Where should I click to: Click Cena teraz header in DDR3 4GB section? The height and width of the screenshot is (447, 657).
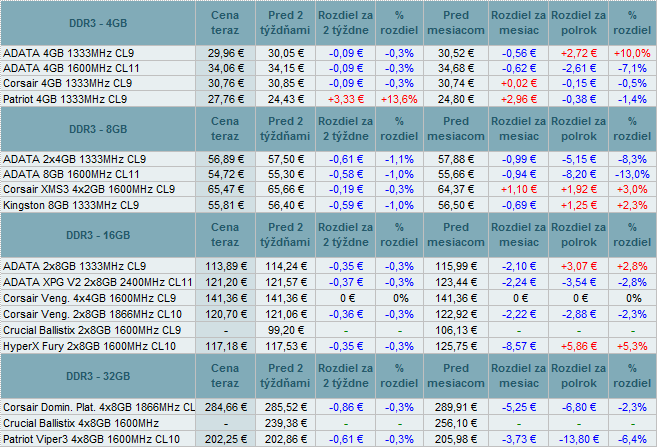tap(225, 23)
